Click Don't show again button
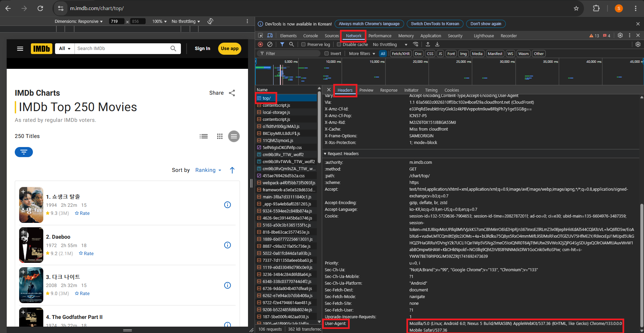 click(x=486, y=24)
